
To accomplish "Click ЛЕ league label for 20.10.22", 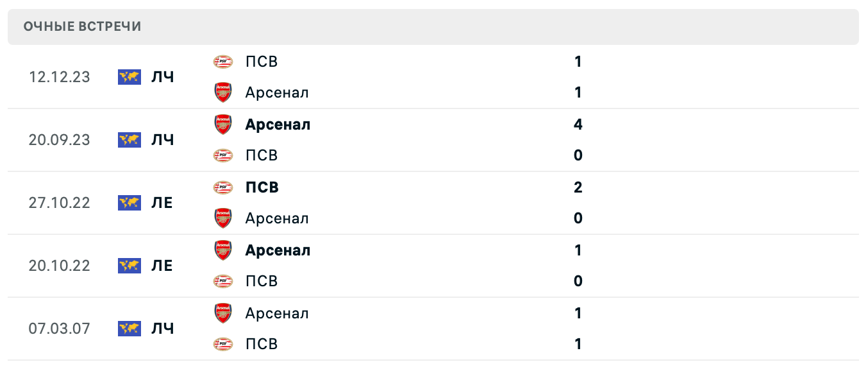I will point(162,266).
